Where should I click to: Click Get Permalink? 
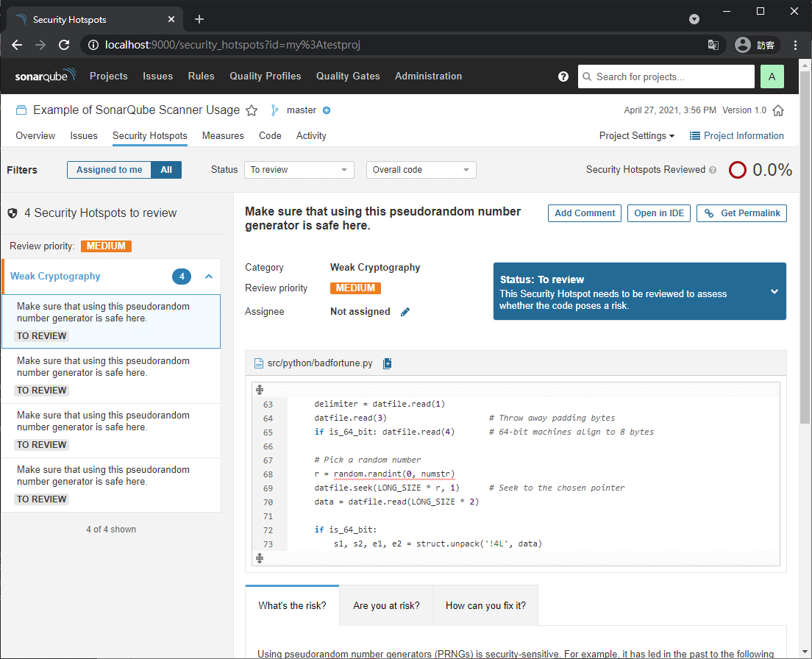(x=741, y=213)
